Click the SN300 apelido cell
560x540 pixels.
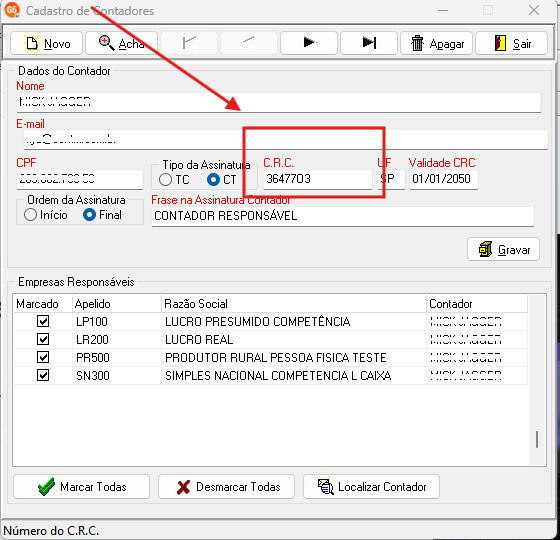tap(117, 376)
